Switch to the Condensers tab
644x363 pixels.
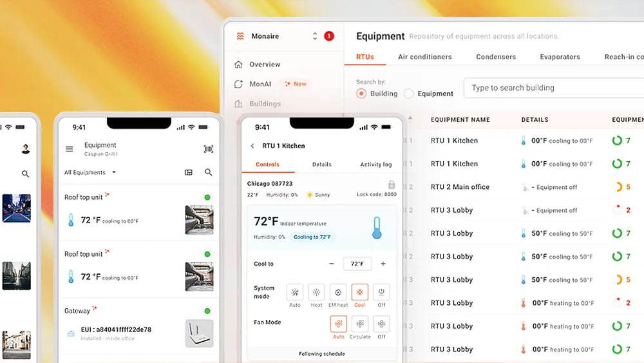496,57
